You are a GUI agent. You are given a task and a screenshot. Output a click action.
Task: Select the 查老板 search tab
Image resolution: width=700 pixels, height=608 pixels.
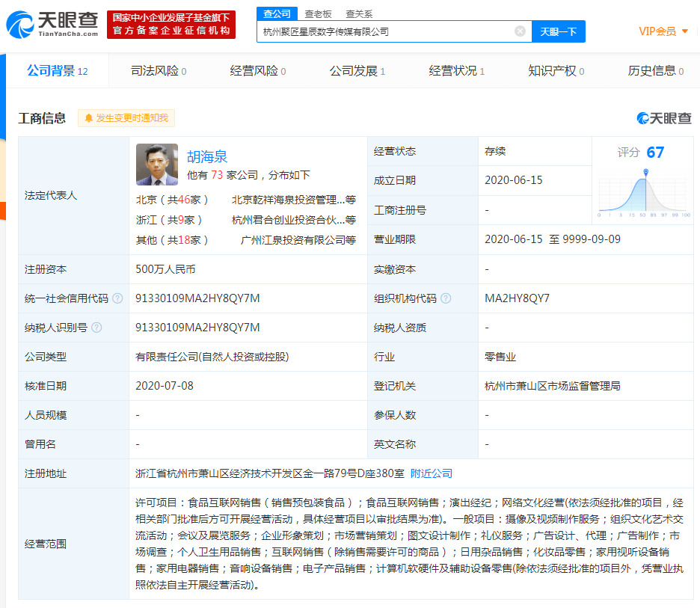coord(318,14)
